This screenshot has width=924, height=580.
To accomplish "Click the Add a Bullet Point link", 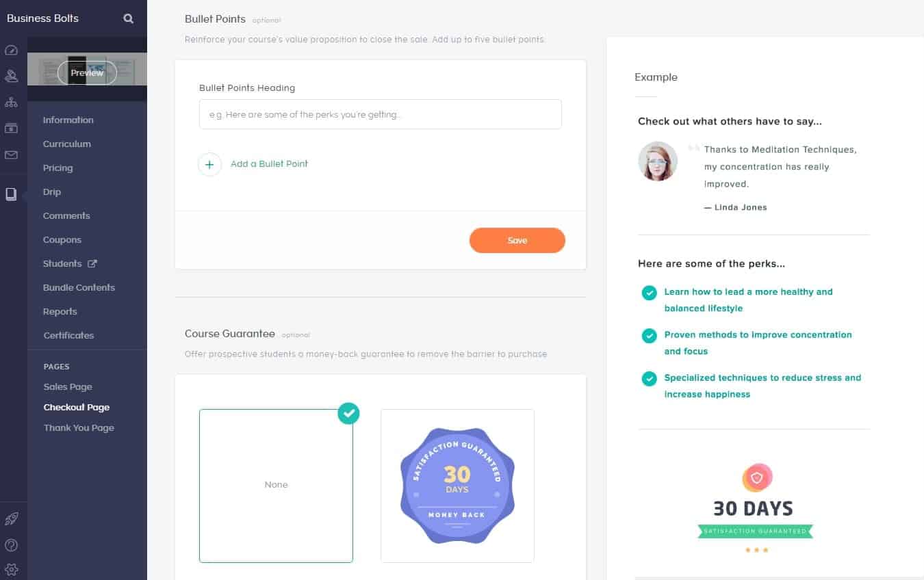I will (x=269, y=164).
